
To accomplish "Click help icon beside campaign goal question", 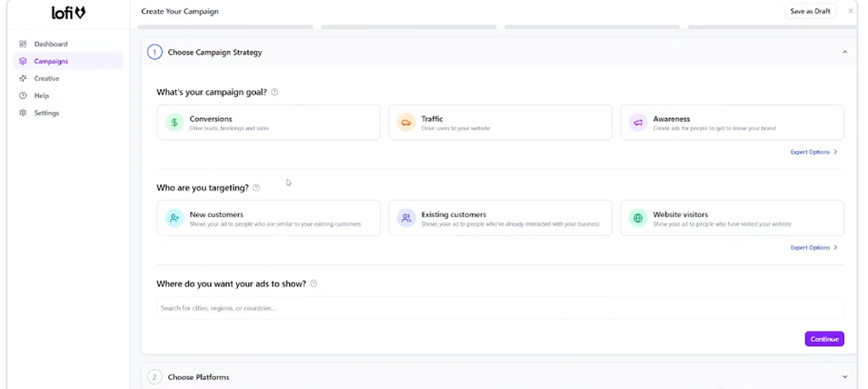I will click(275, 92).
